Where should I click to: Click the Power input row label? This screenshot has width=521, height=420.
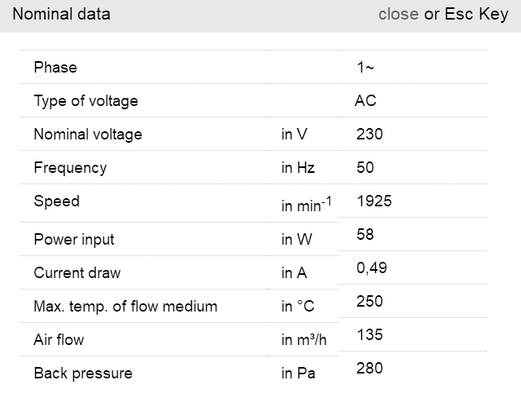pyautogui.click(x=74, y=240)
